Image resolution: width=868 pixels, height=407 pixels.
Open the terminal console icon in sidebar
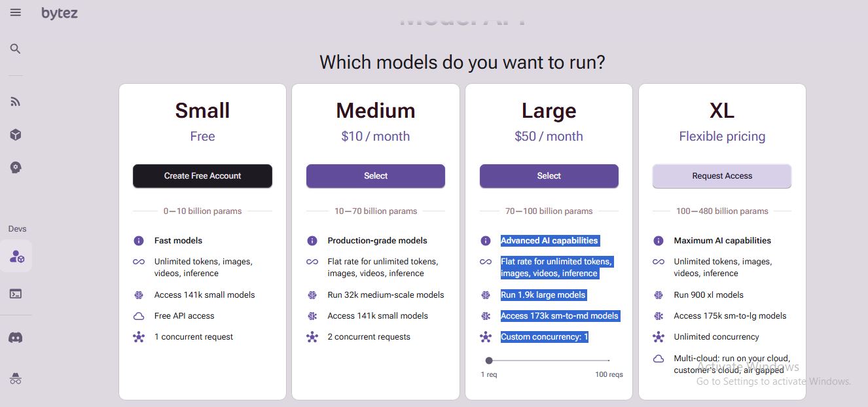pos(16,294)
